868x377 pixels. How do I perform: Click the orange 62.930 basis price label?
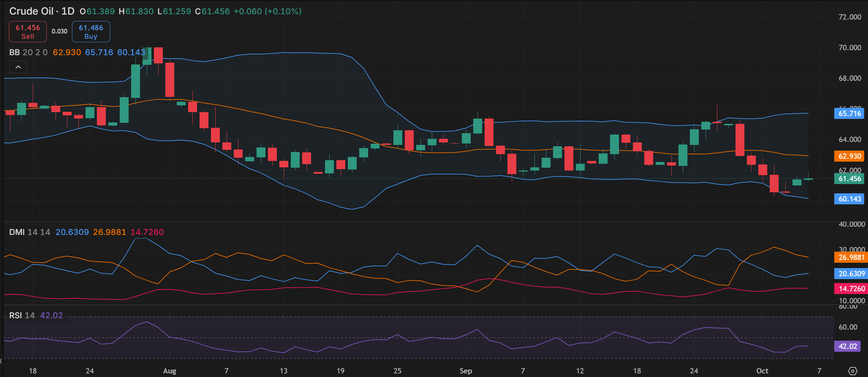coord(849,156)
